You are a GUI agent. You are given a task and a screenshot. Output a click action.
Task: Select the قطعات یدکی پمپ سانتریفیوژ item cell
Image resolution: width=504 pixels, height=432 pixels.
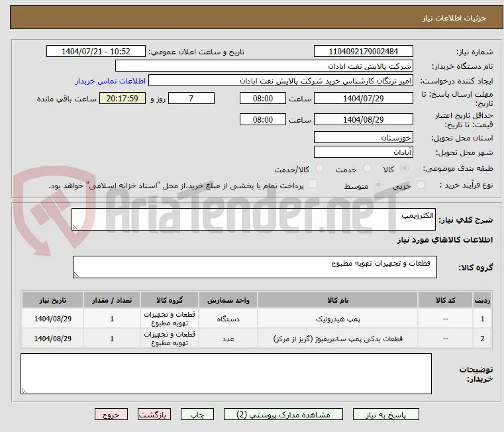click(x=338, y=339)
